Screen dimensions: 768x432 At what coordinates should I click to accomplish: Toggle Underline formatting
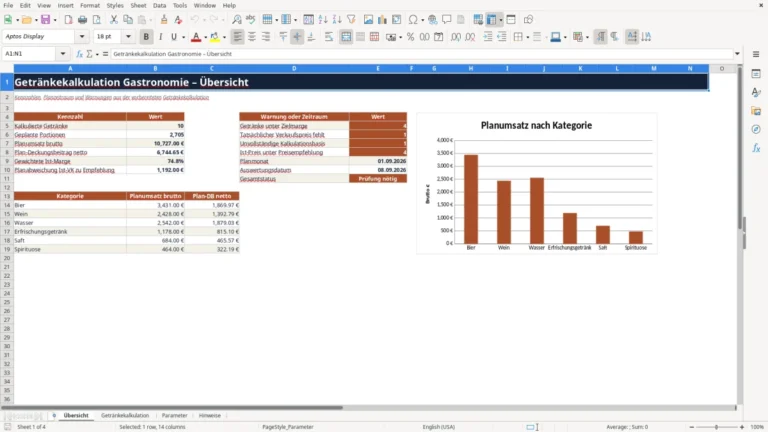click(x=173, y=37)
